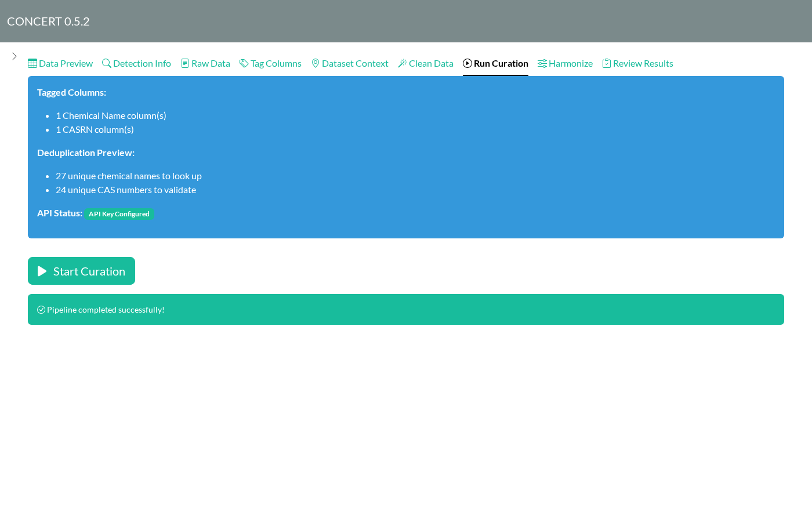This screenshot has height=522, width=812.
Task: Click the check-circle icon in the success alert
Action: tap(41, 310)
